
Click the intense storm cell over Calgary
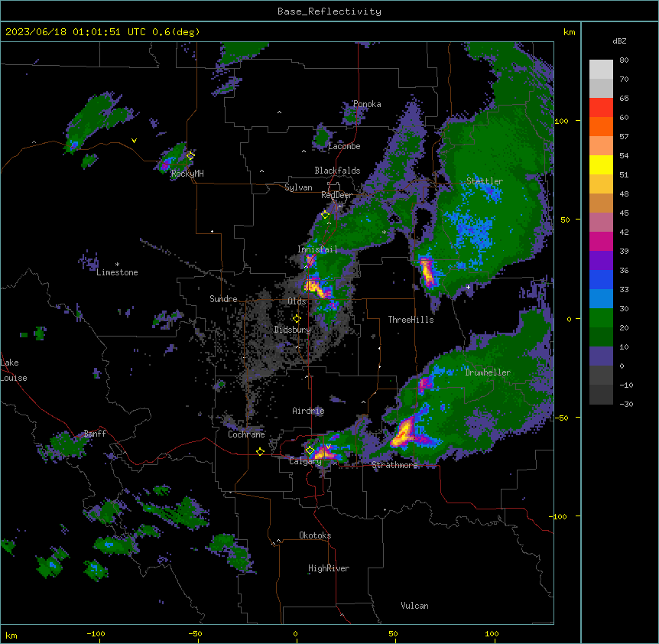pyautogui.click(x=325, y=453)
